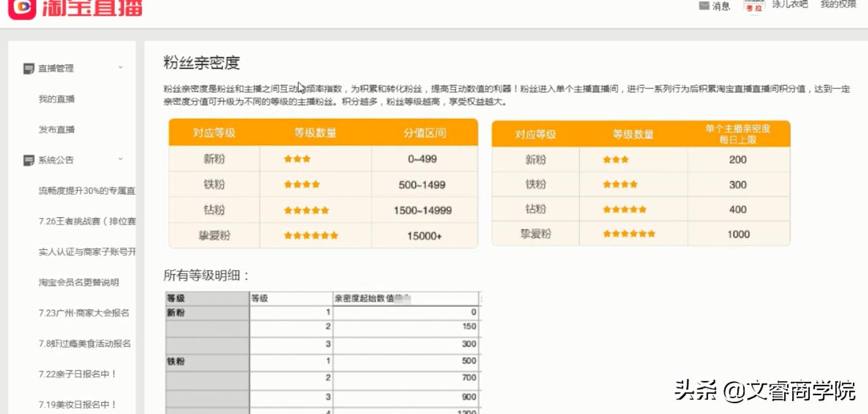Open 消息 via the envelope icon
This screenshot has height=414, width=868.
tap(704, 7)
